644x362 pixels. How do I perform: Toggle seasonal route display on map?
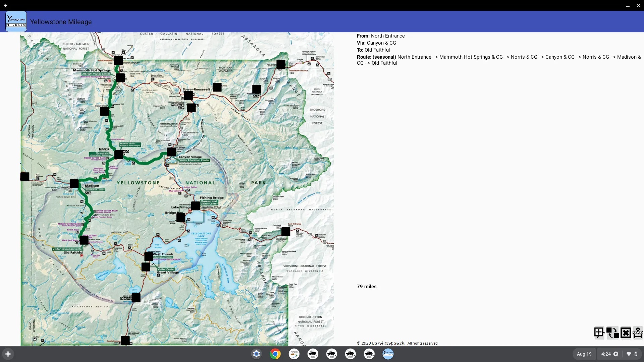637,333
